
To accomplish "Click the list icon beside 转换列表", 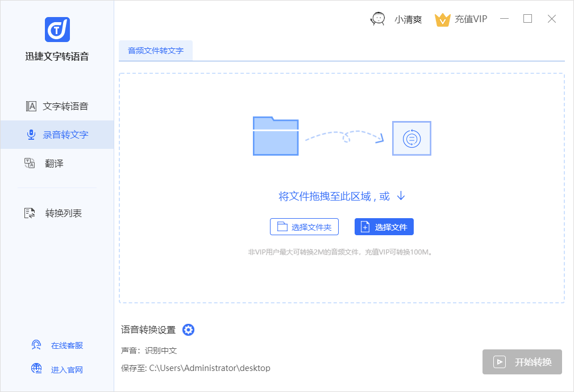I will (30, 213).
